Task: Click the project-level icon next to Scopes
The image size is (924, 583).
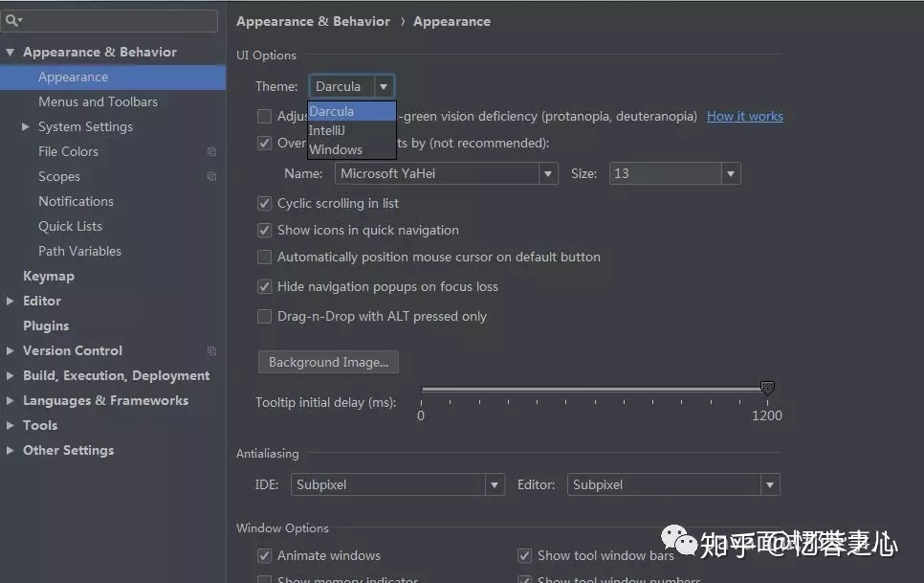Action: (211, 177)
